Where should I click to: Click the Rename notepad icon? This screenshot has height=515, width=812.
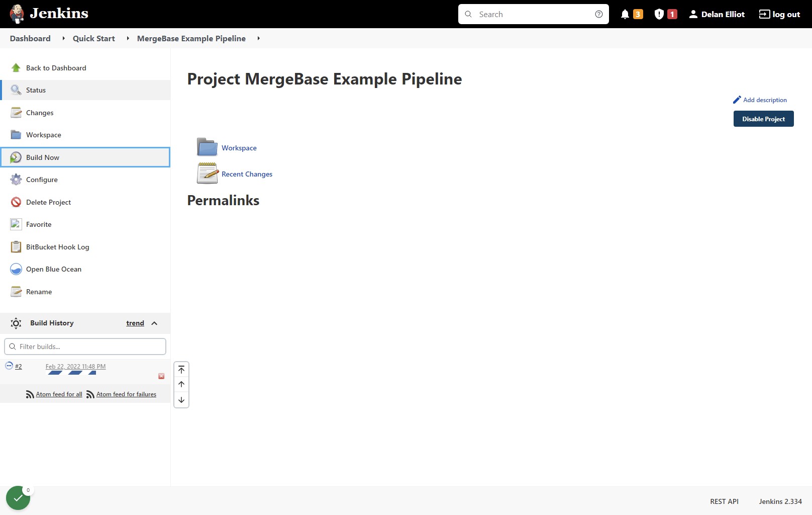click(x=16, y=292)
